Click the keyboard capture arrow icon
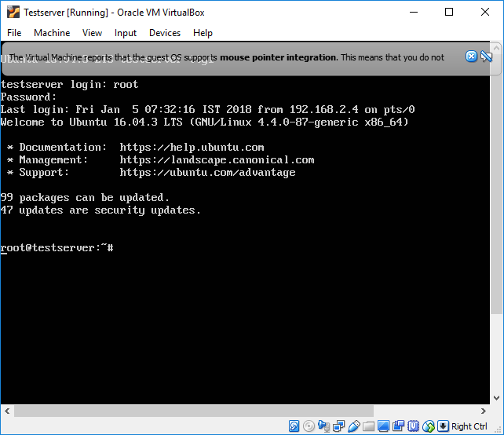 coord(443,426)
